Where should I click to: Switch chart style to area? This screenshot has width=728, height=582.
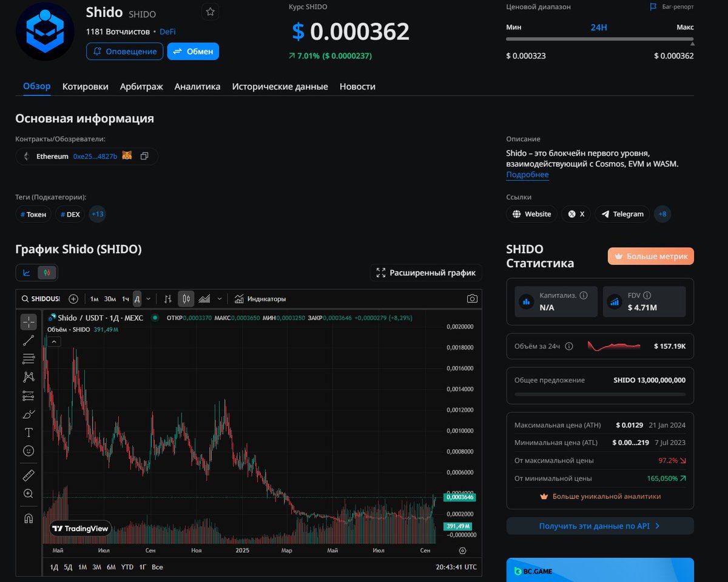(204, 299)
